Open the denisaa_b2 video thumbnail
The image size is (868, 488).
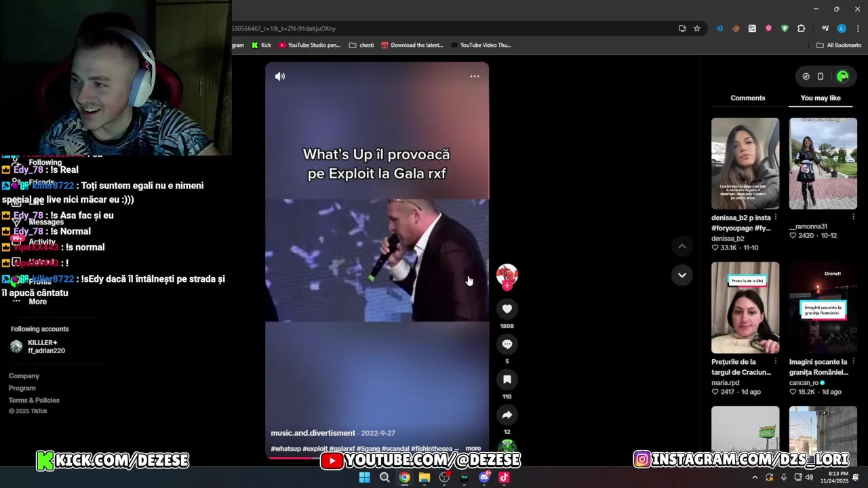point(745,163)
